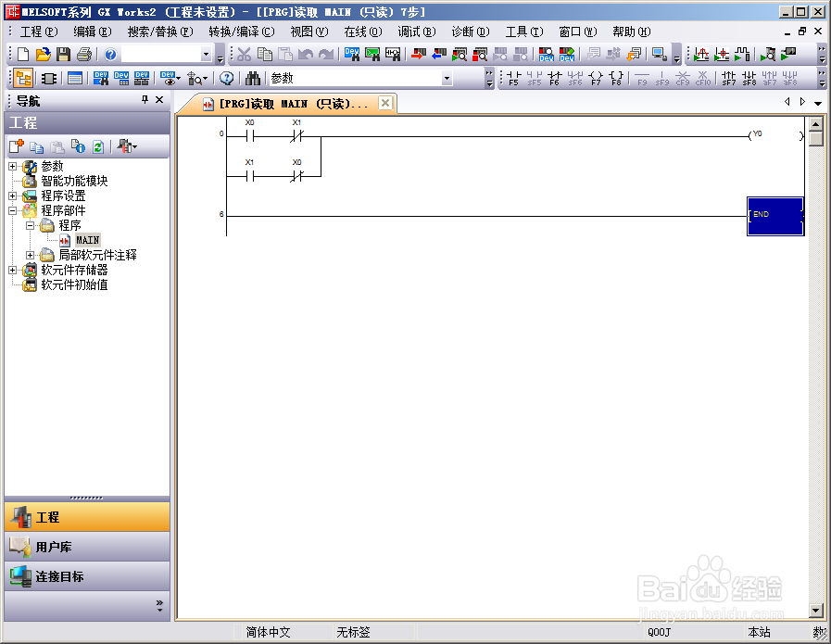Click the refresh icon in the project toolbar

(98, 146)
